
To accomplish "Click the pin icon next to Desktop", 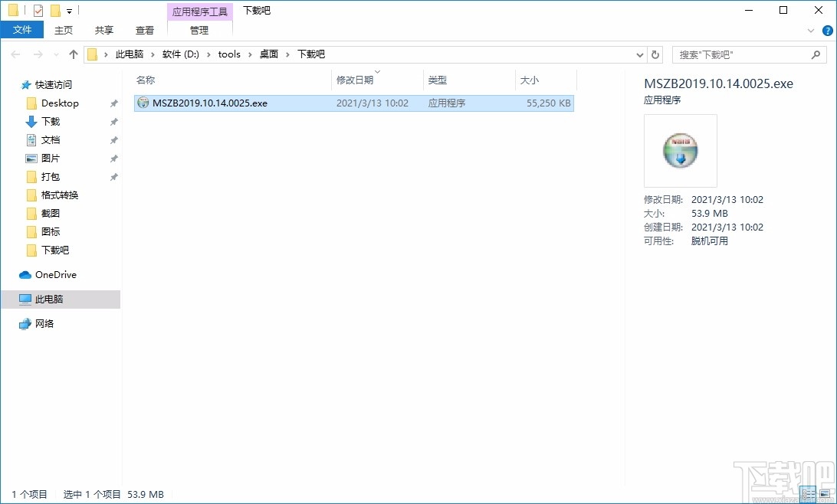I will [x=113, y=103].
